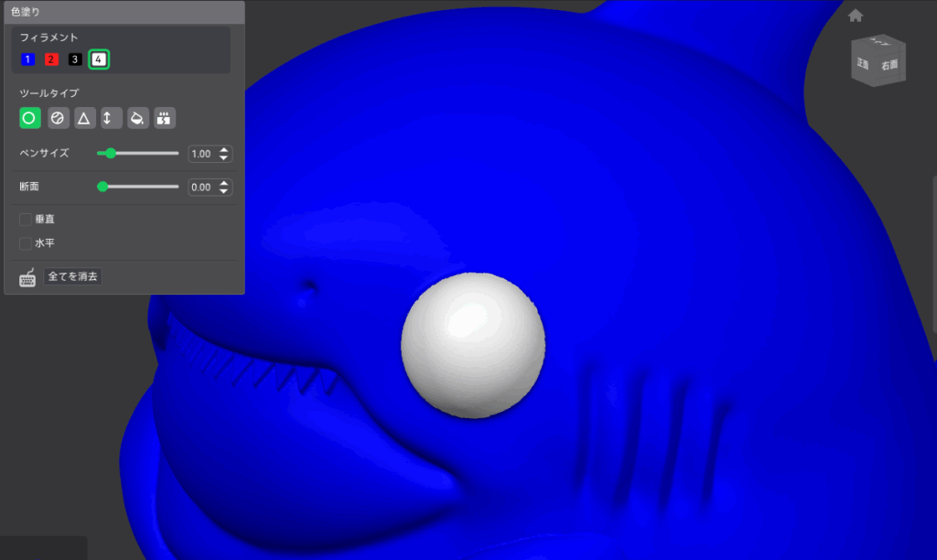Increase ペンサイズ with the up arrow

click(223, 150)
